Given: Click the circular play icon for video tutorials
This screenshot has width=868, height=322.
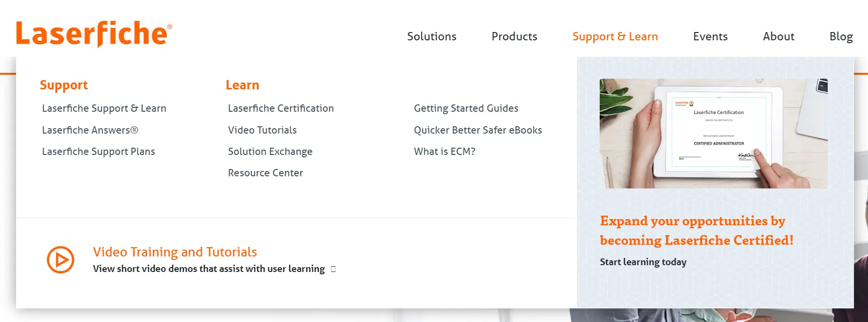Looking at the screenshot, I should [x=60, y=260].
